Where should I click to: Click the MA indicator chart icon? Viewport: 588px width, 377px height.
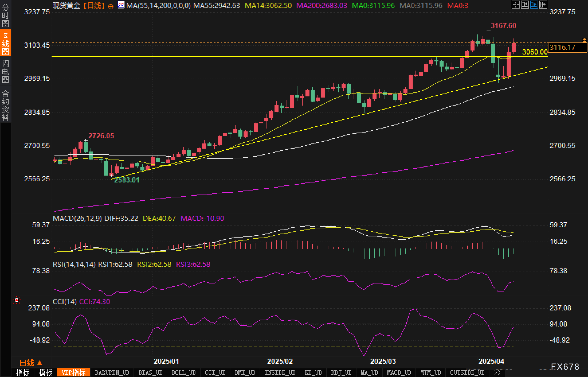tap(121, 5)
